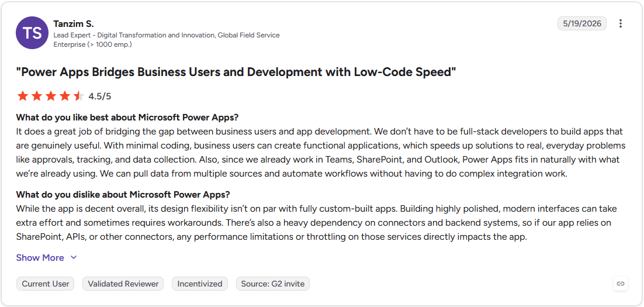Click the Show More chevron arrow
This screenshot has height=307, width=644.
coord(74,258)
